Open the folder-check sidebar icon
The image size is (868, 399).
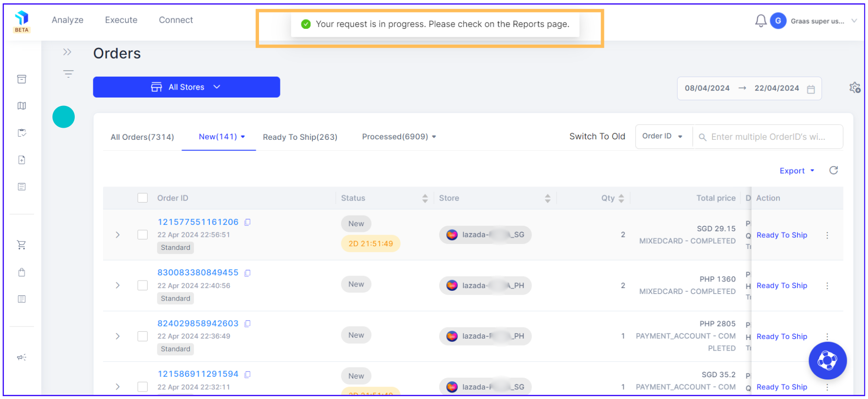click(22, 133)
